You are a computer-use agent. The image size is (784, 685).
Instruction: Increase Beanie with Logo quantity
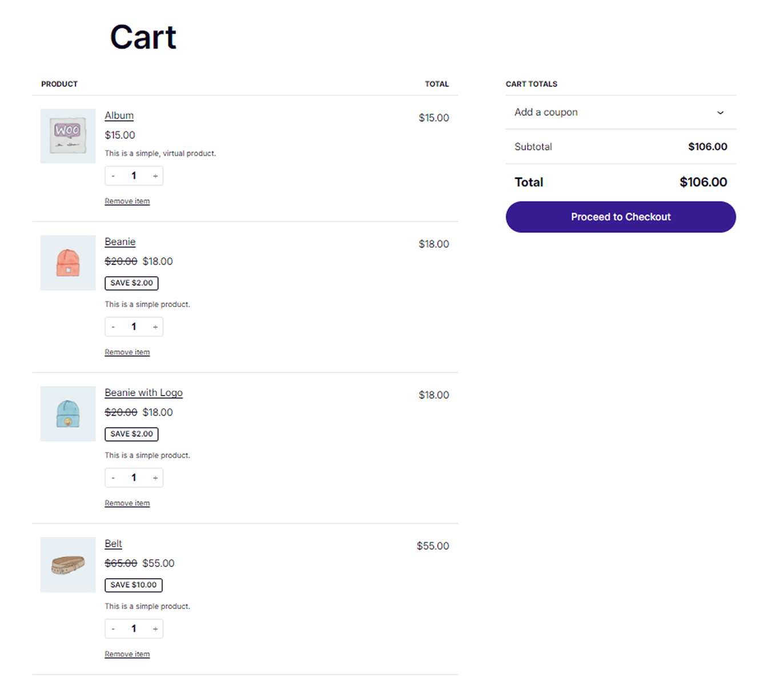click(x=155, y=478)
